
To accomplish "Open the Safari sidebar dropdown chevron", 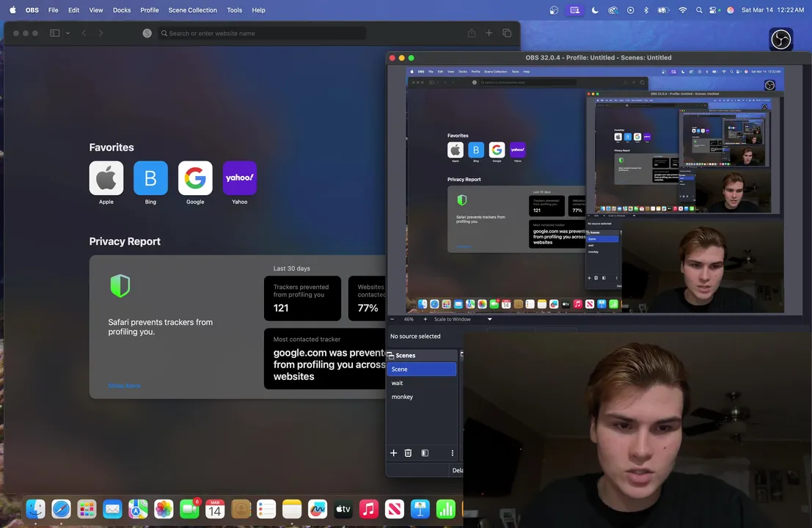I will (x=67, y=33).
